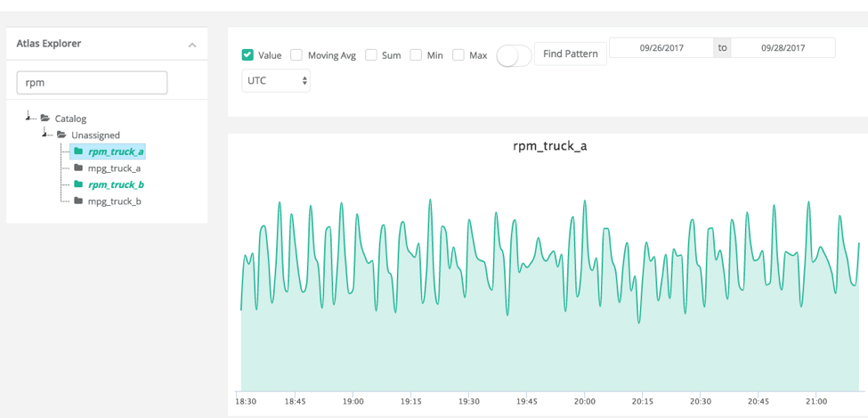Viewport: 868px width, 418px height.
Task: Click the rpm_truck_a folder icon
Action: 78,152
